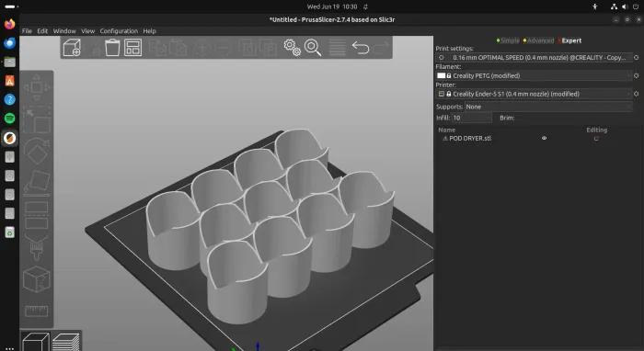Image resolution: width=644 pixels, height=351 pixels.
Task: Click the Arrange objects toolbar icon
Action: coord(132,48)
